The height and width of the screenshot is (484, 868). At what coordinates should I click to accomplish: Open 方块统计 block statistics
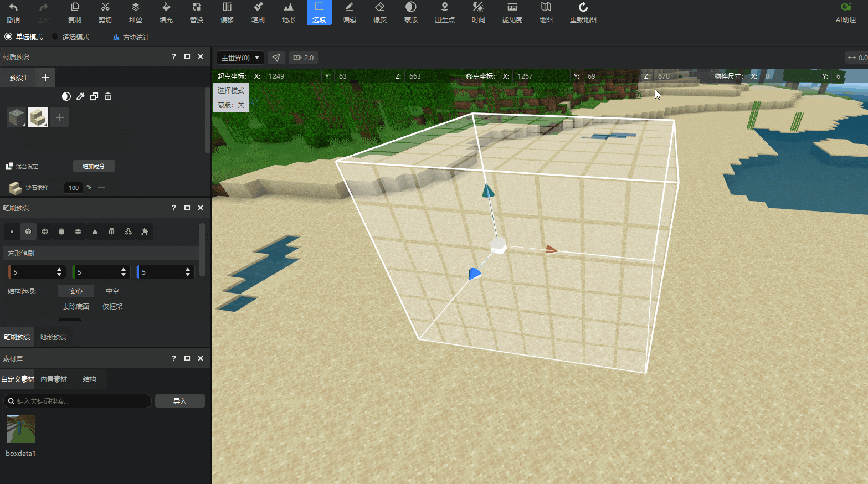(131, 37)
